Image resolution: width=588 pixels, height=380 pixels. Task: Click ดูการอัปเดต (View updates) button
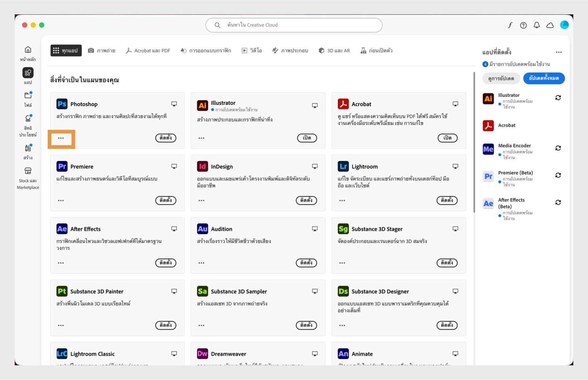[501, 78]
